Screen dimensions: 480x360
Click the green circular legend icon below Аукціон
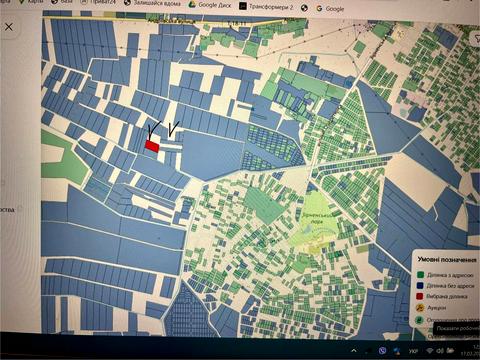(x=420, y=320)
